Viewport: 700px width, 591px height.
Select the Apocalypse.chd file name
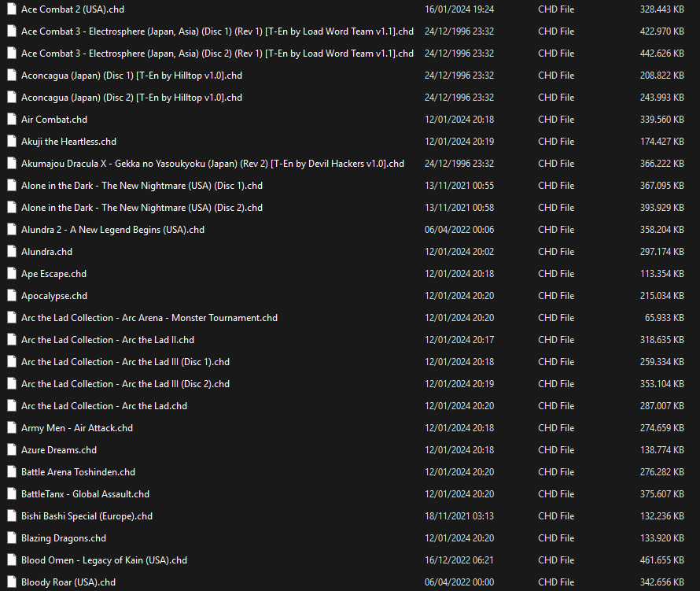[x=54, y=296]
